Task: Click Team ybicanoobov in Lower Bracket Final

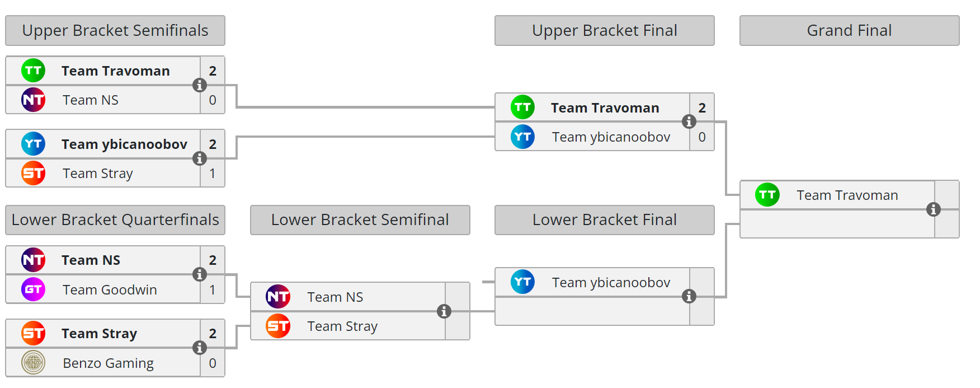Action: (610, 283)
